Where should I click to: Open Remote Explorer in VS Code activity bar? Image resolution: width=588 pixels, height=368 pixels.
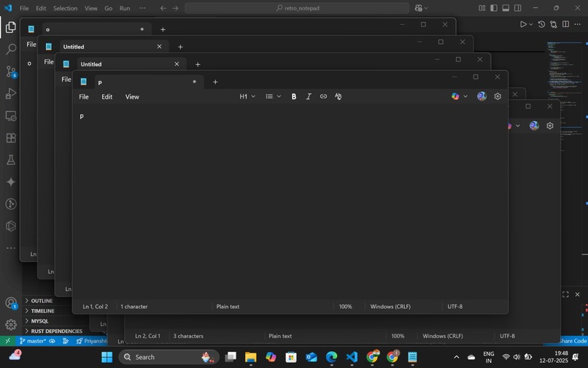pyautogui.click(x=11, y=115)
